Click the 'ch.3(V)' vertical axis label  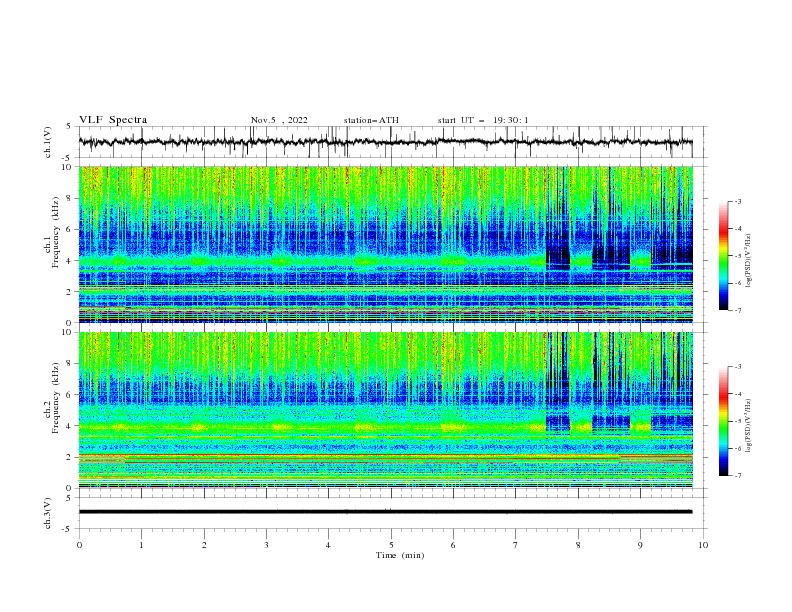click(48, 513)
